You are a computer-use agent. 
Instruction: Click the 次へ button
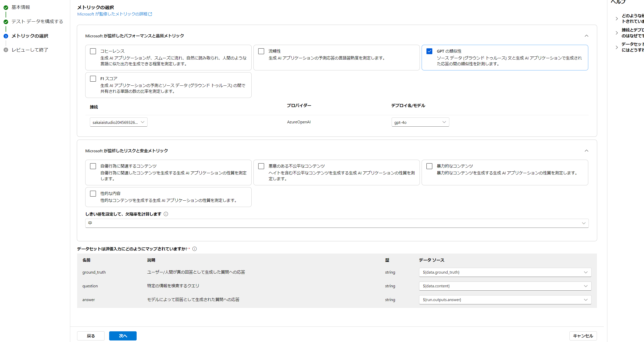[123, 336]
